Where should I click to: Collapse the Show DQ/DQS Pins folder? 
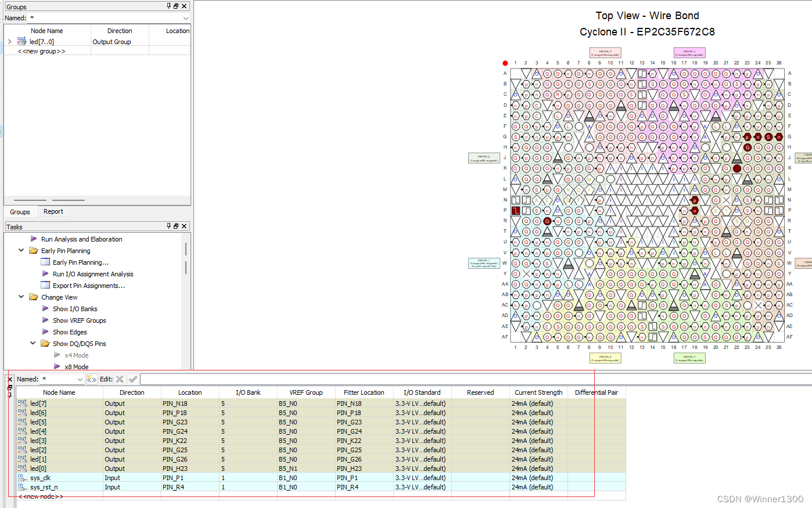[33, 343]
